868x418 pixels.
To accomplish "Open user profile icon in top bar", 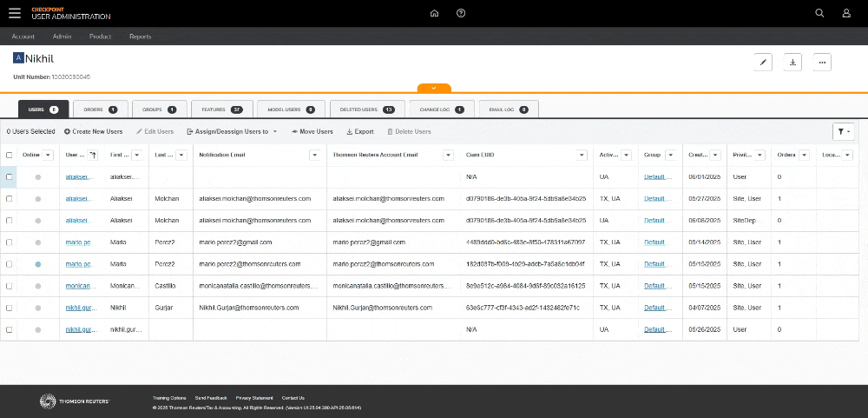I will pos(846,13).
